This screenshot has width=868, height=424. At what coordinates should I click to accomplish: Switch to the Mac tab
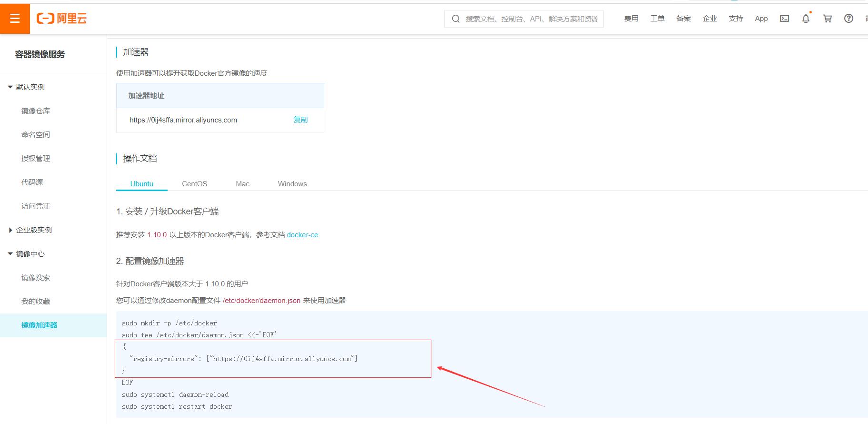click(x=242, y=183)
